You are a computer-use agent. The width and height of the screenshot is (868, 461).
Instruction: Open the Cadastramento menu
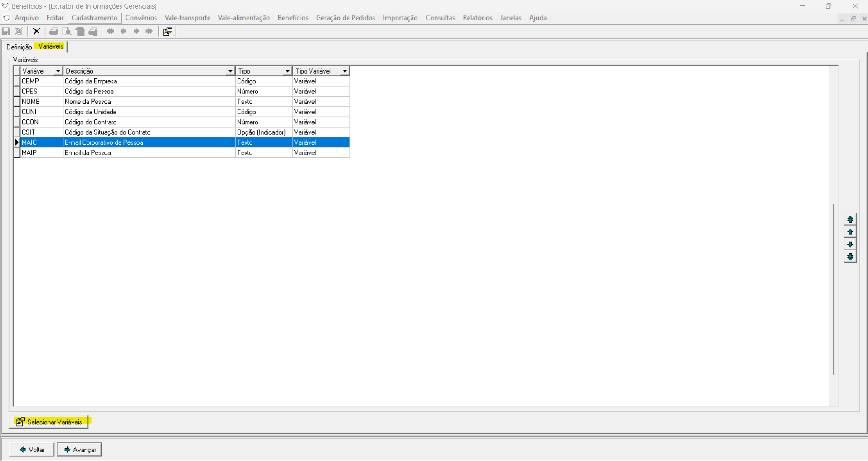pos(94,18)
